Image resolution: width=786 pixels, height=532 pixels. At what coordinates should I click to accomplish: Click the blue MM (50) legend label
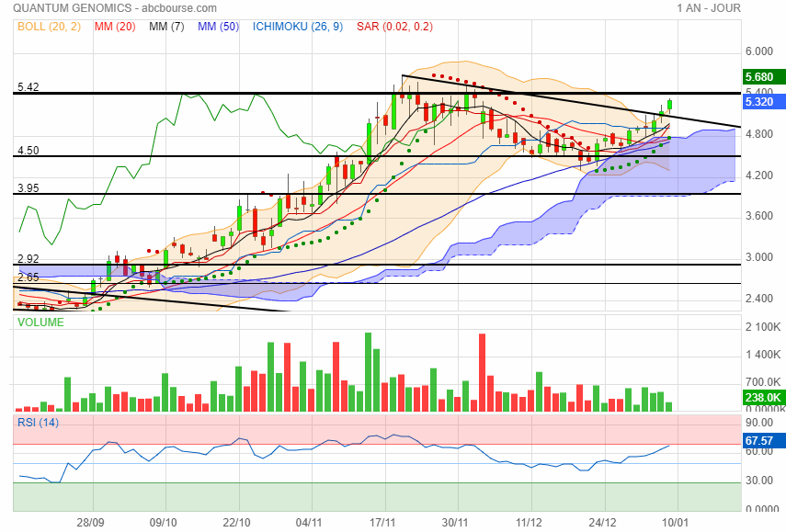[218, 27]
